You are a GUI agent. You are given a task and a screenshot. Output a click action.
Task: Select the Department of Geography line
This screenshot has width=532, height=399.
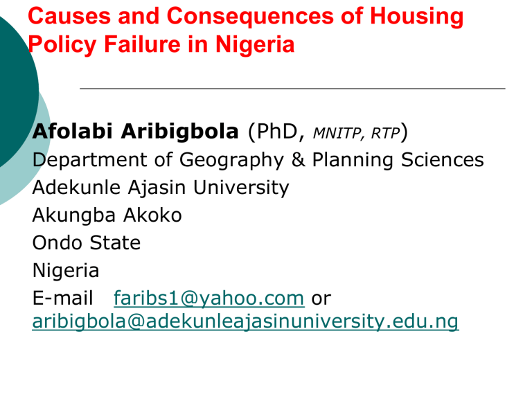coord(258,160)
